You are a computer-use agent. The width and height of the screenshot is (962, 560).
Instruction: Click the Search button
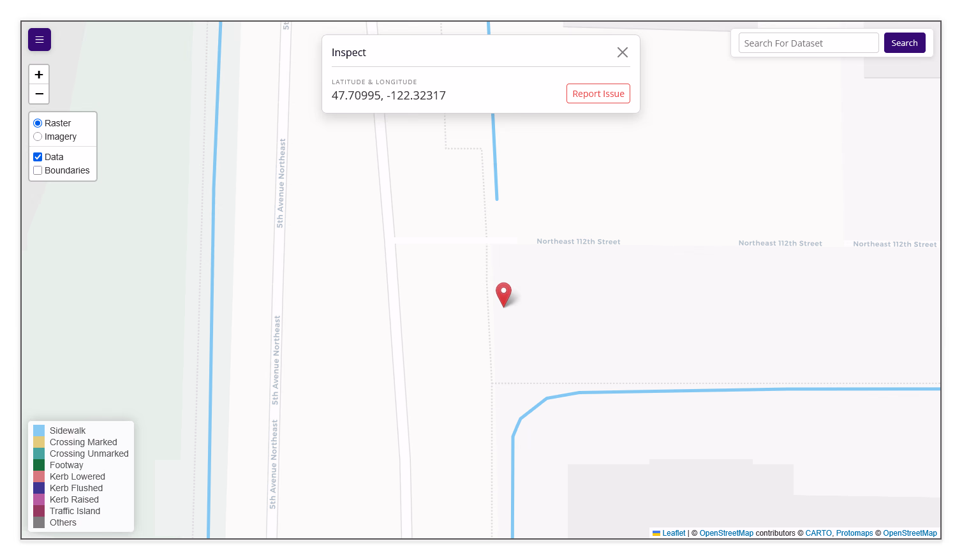pos(905,43)
